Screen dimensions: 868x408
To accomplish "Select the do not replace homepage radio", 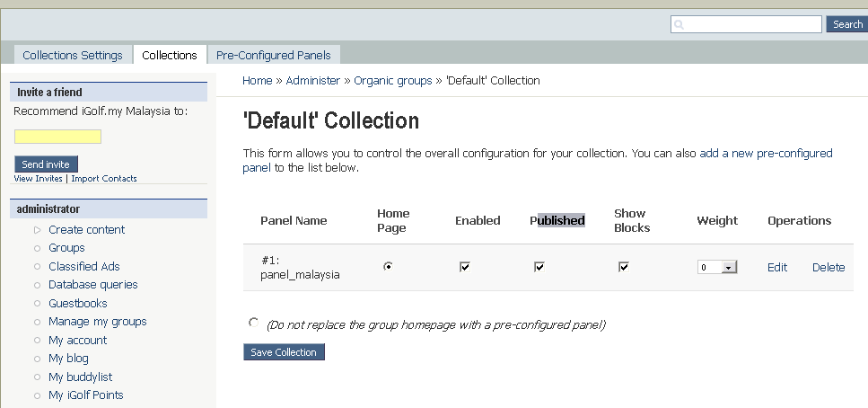I will click(254, 323).
